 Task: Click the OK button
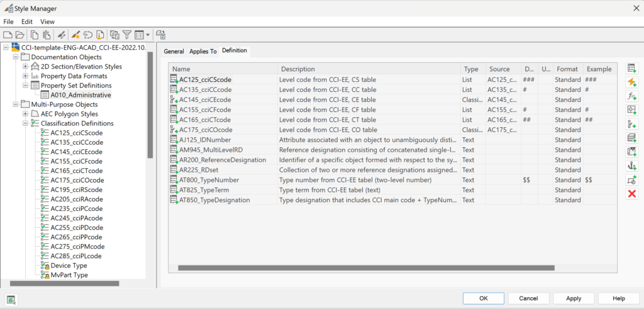[484, 299]
